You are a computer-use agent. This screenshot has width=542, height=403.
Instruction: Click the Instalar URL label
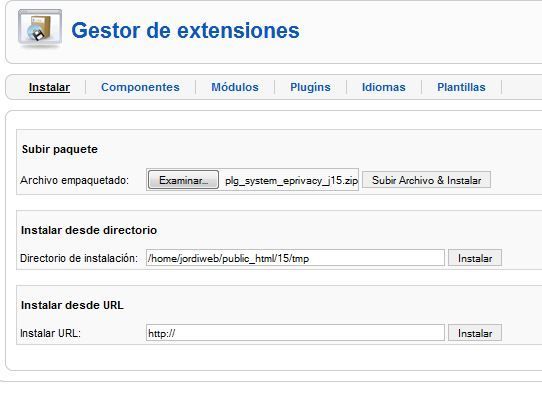click(50, 333)
